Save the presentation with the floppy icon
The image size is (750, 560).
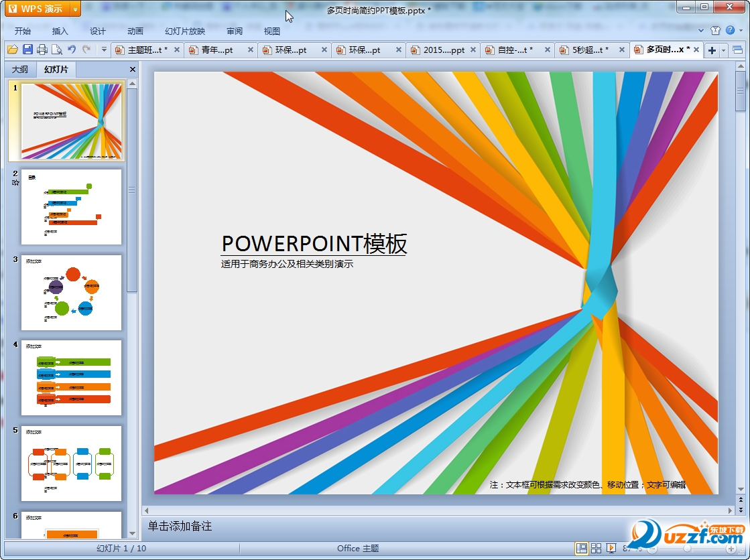click(27, 50)
